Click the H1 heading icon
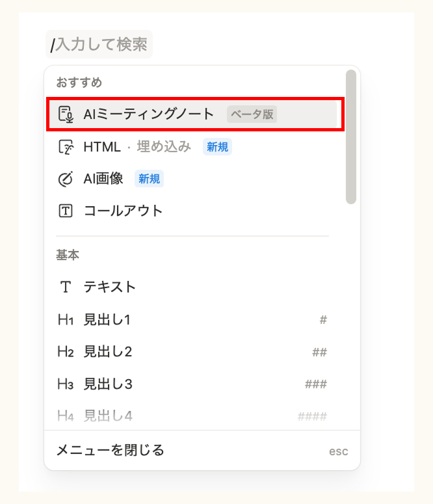This screenshot has height=504, width=433. 66,320
